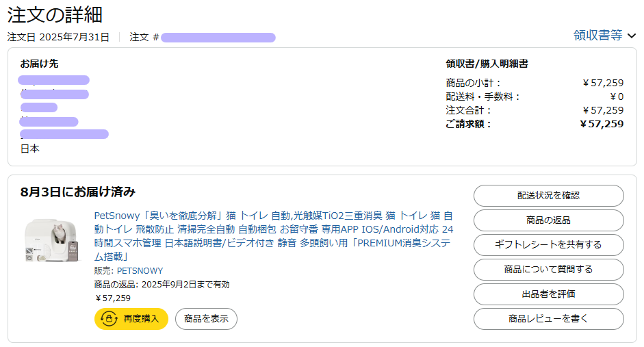Screen dimensions: 644x347
Task: Click the ご請求額 total amount
Action: click(x=602, y=124)
